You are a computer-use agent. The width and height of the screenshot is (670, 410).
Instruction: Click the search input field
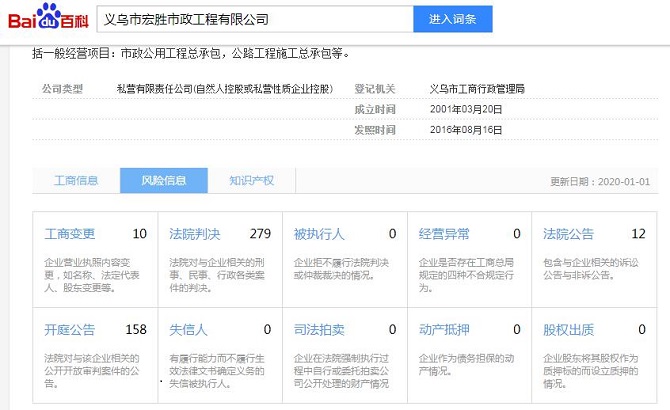255,19
